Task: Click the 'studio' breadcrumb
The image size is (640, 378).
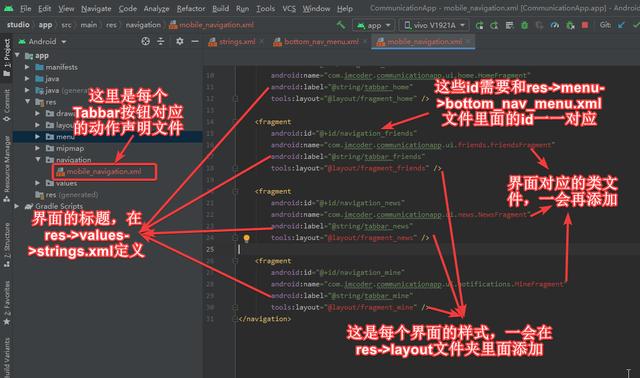Action: click(18, 25)
